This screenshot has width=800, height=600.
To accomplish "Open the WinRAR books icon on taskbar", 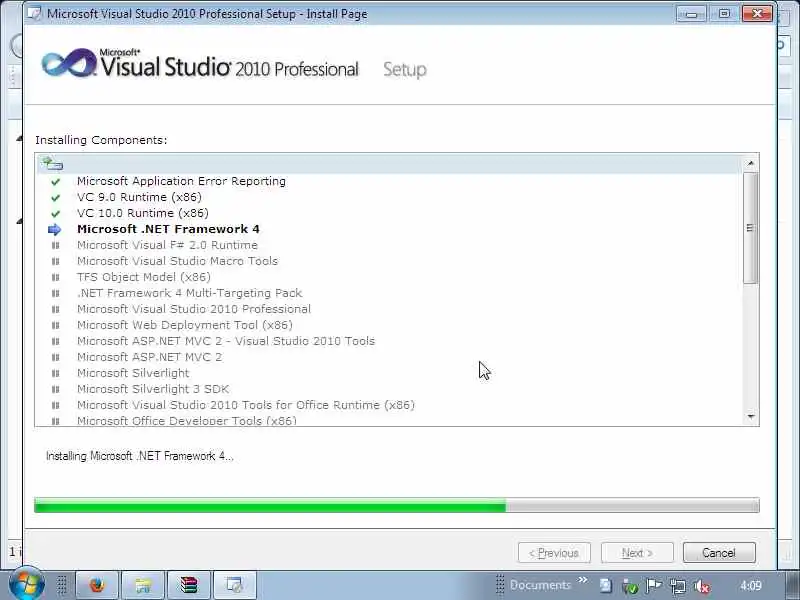I will [x=189, y=585].
